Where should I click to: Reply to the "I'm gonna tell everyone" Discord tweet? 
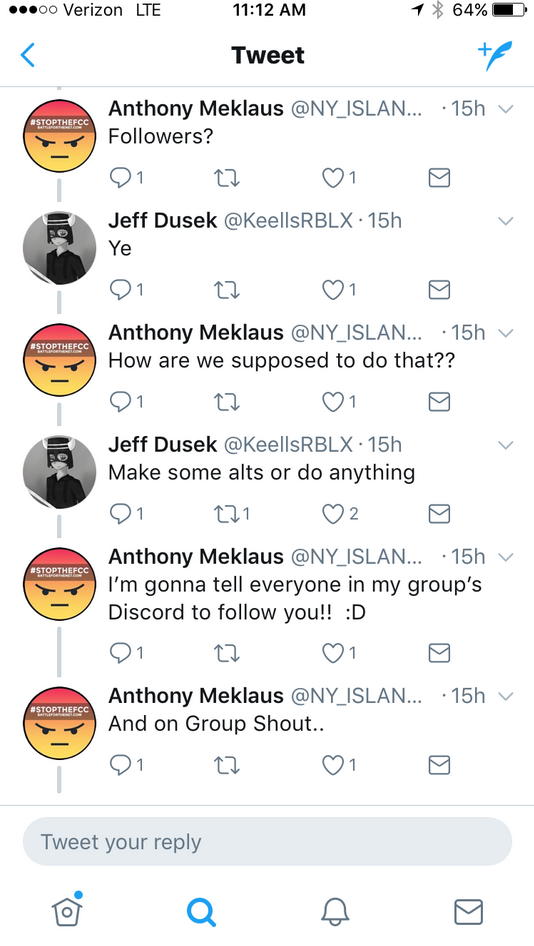[126, 652]
